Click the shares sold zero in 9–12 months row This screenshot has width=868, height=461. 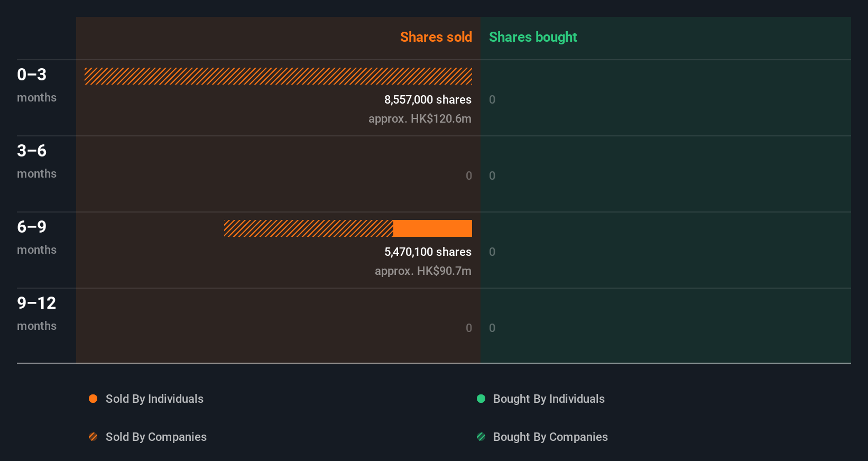coord(469,328)
